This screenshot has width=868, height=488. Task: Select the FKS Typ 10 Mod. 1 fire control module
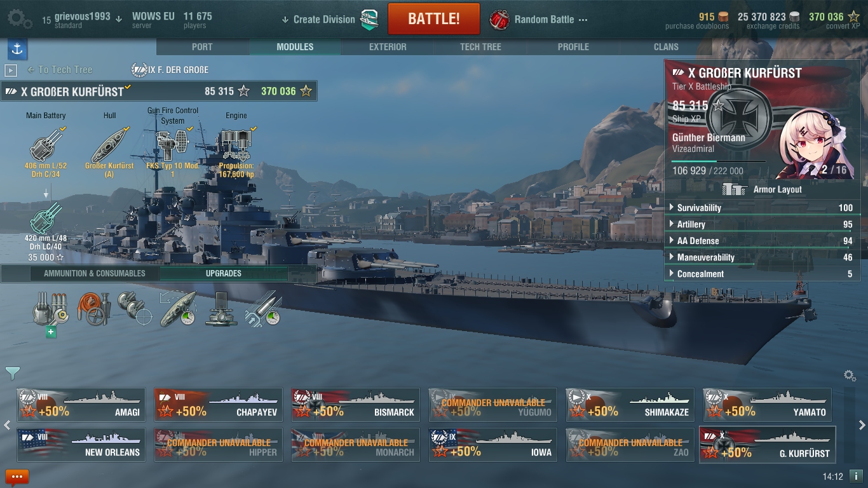[x=173, y=145]
